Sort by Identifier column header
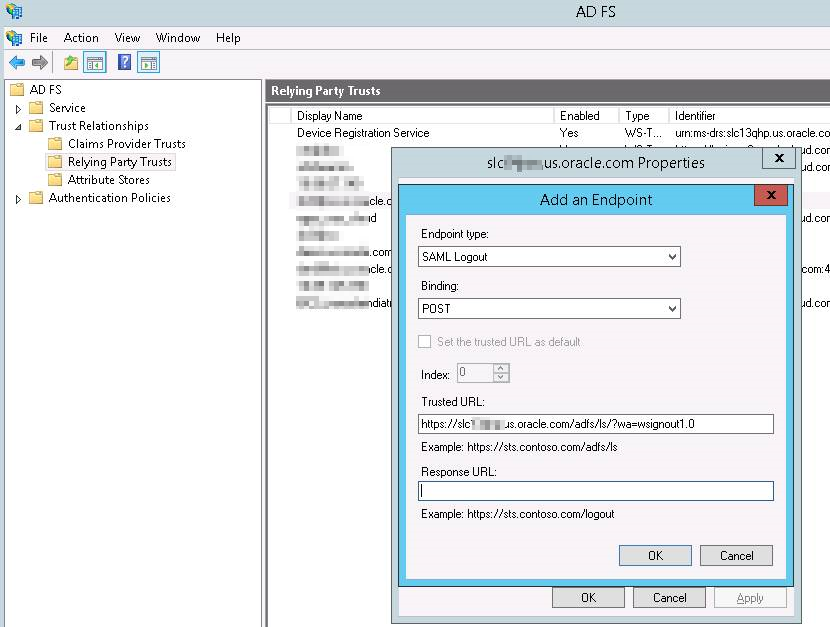The width and height of the screenshot is (830, 627). [749, 115]
